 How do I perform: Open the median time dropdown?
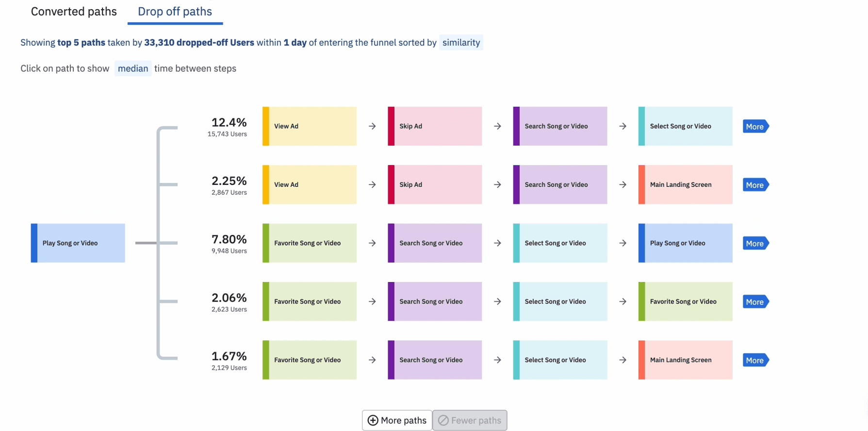[x=133, y=68]
